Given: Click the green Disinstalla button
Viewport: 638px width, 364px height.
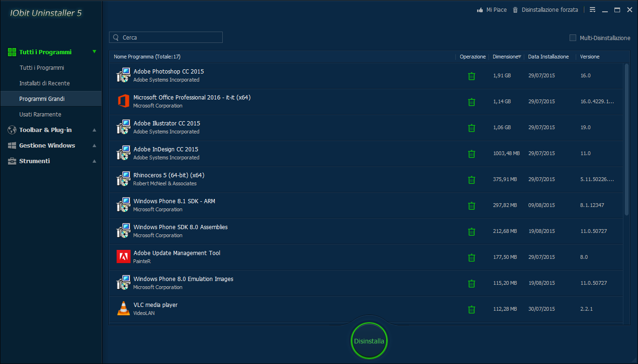Looking at the screenshot, I should (x=369, y=341).
